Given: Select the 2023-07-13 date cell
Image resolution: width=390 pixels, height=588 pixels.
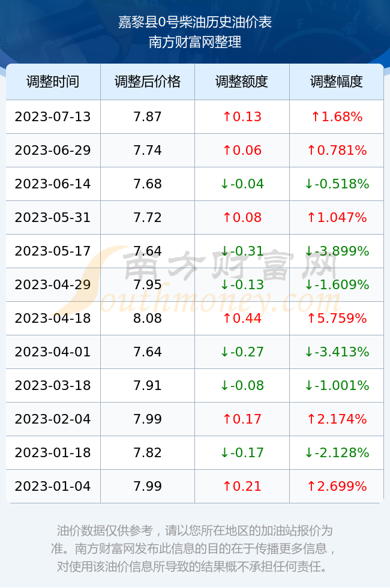Looking at the screenshot, I should 53,116.
